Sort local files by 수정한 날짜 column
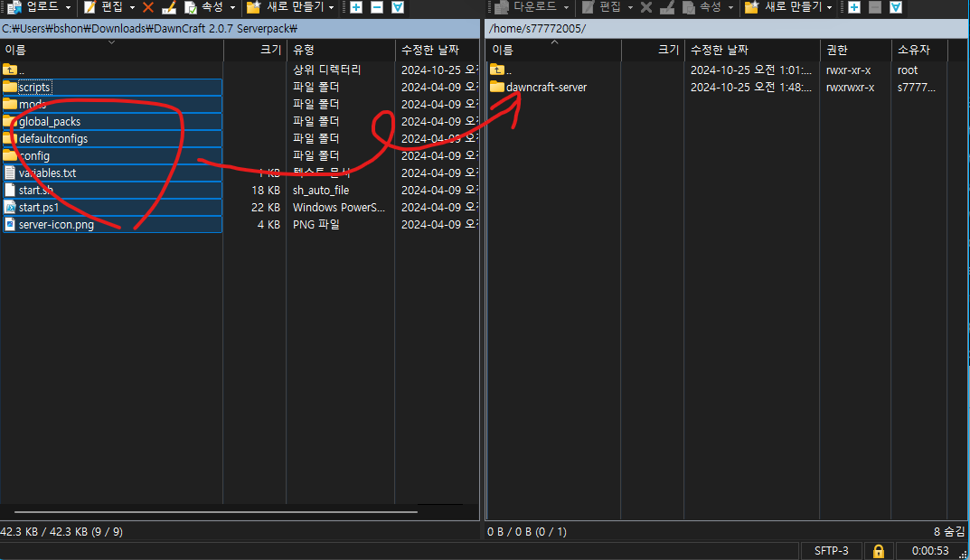 [438, 50]
